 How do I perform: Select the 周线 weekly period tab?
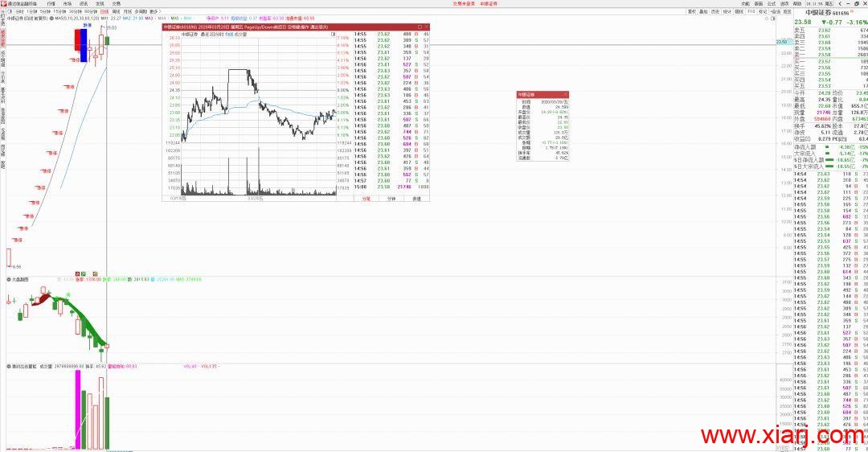tap(117, 11)
